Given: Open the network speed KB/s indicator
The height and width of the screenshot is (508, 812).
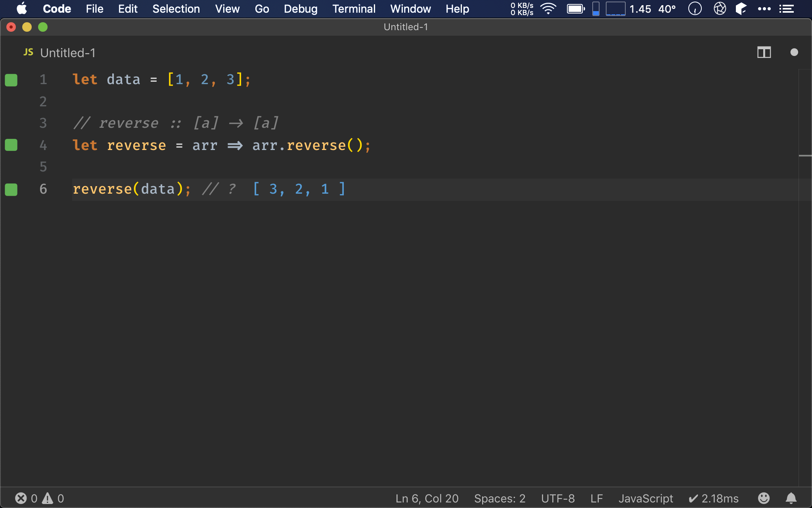Looking at the screenshot, I should 522,9.
